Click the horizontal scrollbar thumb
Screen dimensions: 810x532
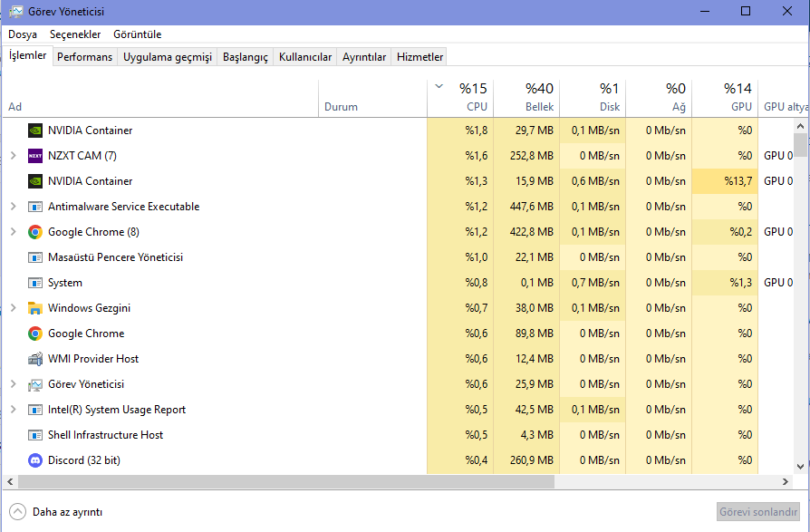286,481
